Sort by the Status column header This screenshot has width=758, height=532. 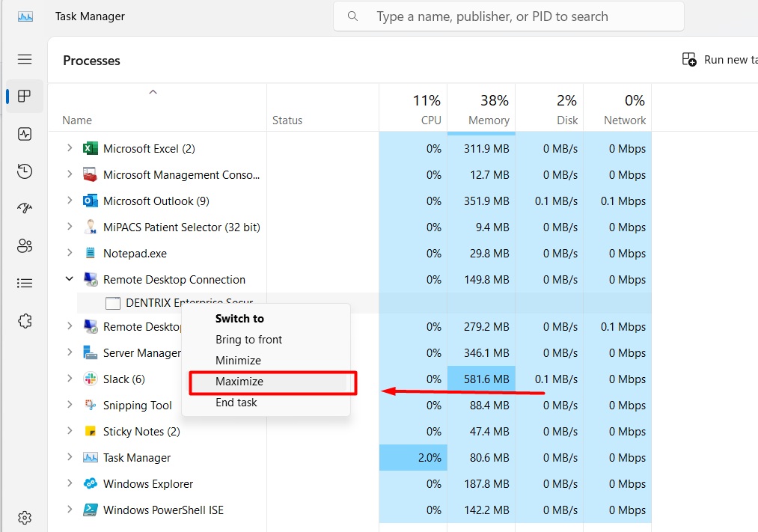point(323,107)
